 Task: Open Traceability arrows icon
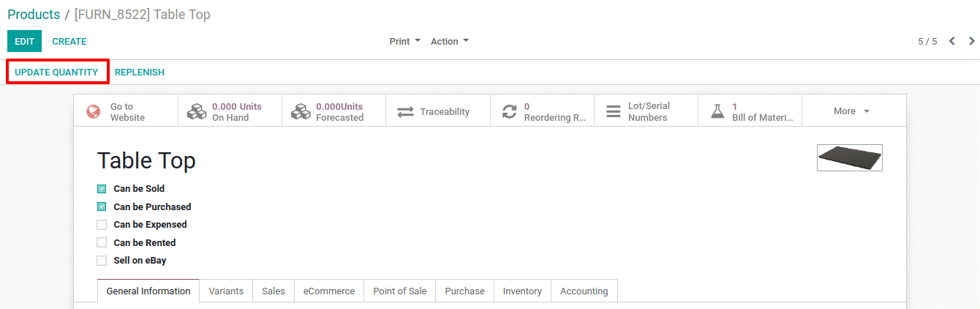point(405,112)
